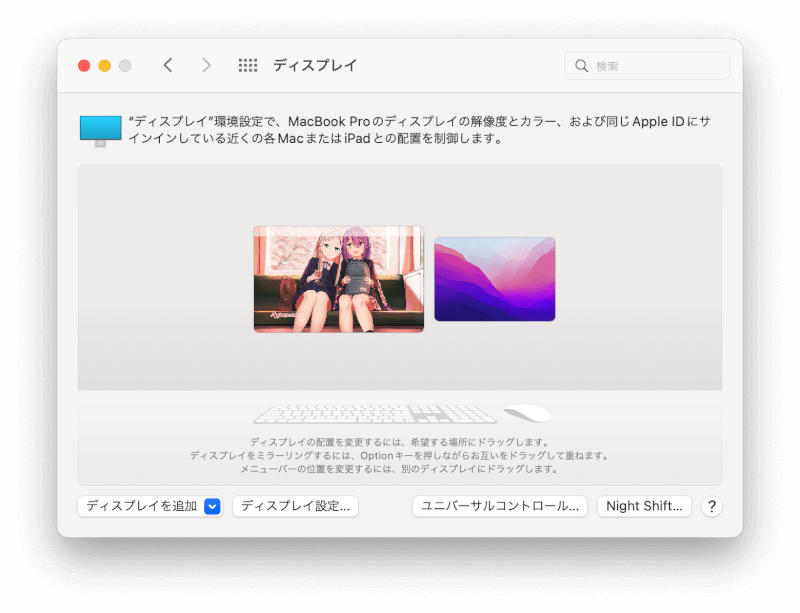Screen dimensions: 800x613
Task: Open ユニバーサルコントロール… settings
Action: [500, 506]
